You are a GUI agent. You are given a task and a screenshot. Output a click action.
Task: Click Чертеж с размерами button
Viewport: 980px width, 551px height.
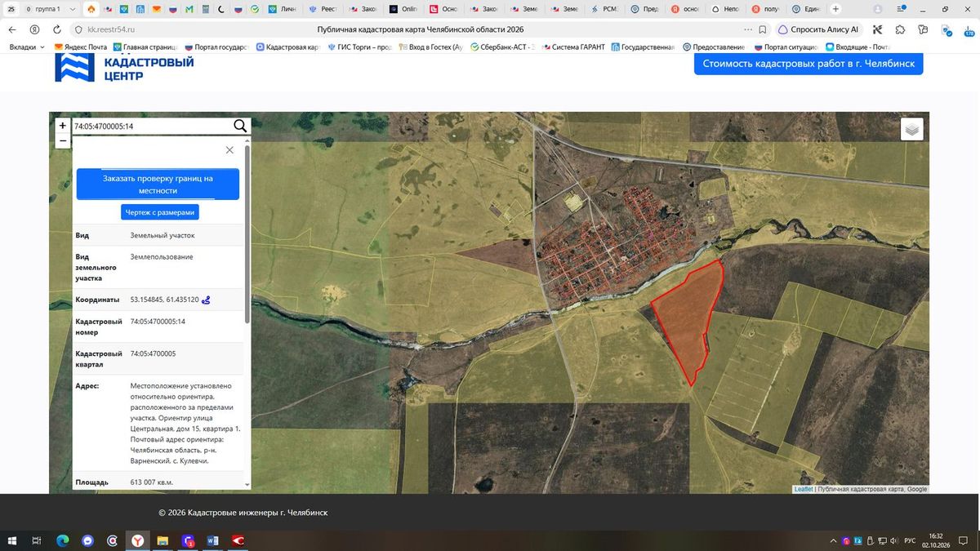point(160,212)
